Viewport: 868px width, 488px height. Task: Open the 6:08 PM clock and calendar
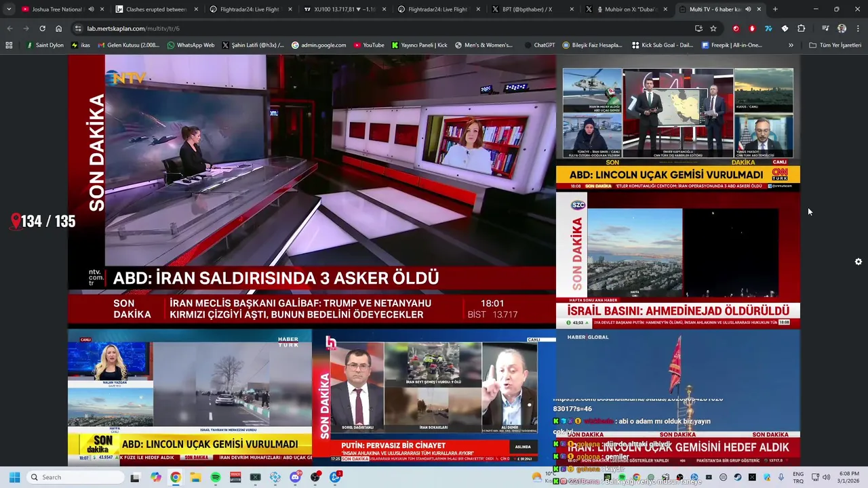point(849,477)
